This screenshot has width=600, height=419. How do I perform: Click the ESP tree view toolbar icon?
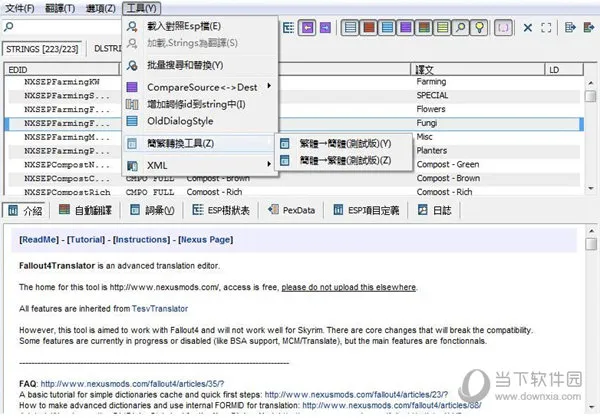[x=289, y=28]
